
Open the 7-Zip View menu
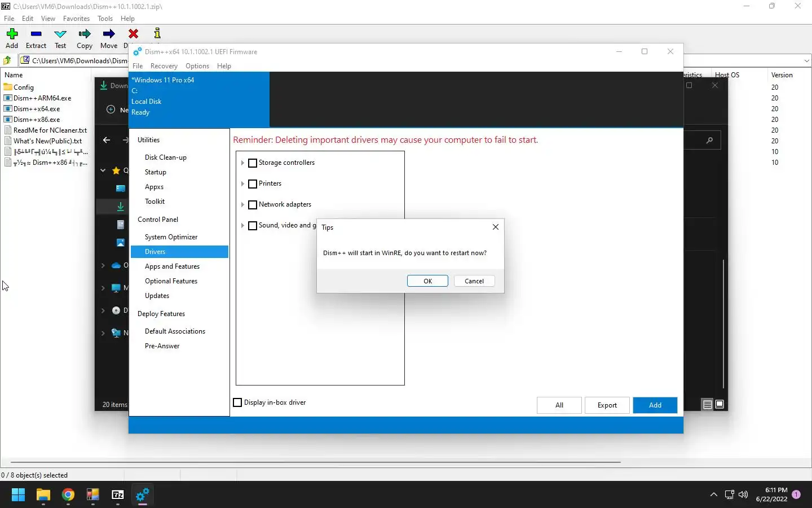[48, 19]
